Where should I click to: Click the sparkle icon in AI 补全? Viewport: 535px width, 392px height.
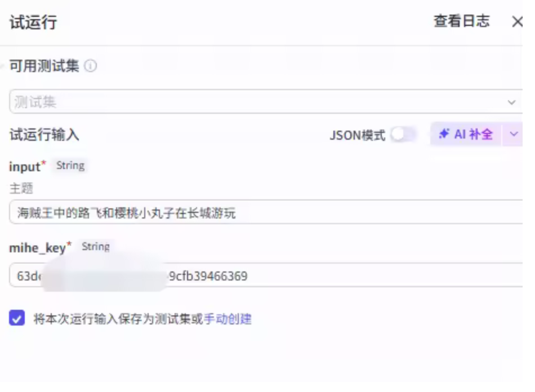444,134
